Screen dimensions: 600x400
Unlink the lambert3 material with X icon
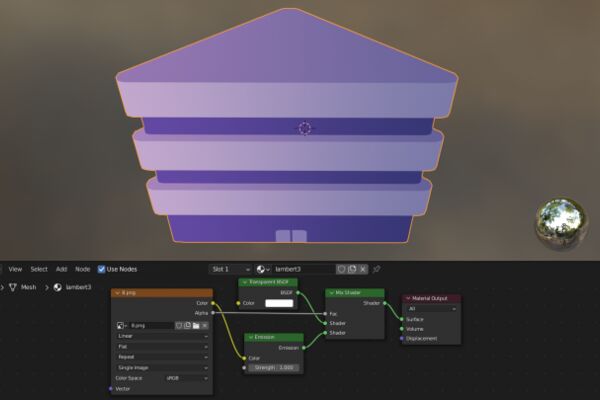[x=363, y=269]
